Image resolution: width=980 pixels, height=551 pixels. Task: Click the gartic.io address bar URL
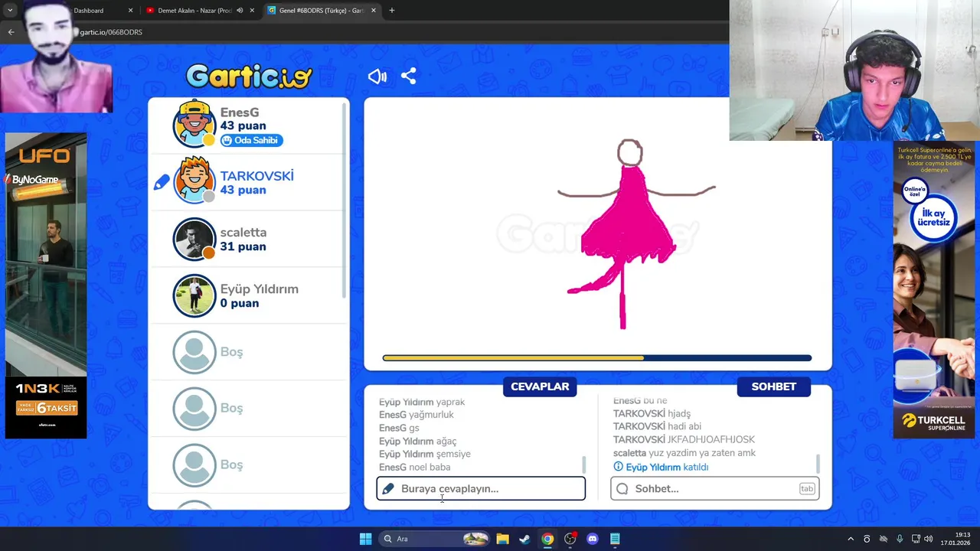tap(111, 32)
